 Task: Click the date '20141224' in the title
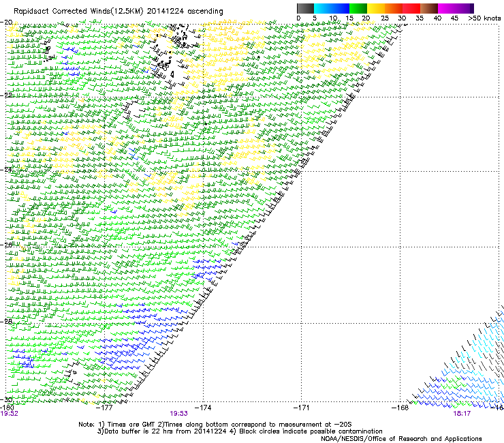[x=166, y=12]
